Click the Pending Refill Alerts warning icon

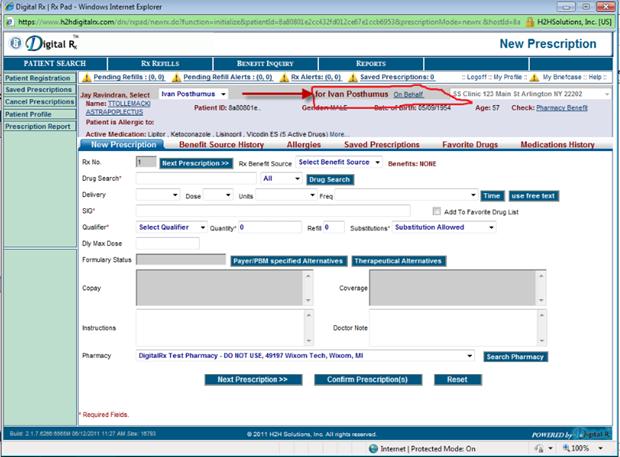(x=178, y=77)
